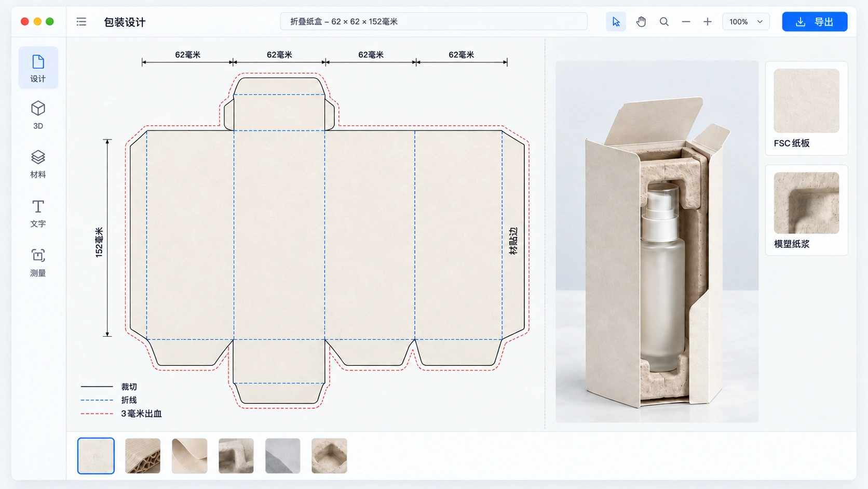The height and width of the screenshot is (489, 868).
Task: Select the pointer cursor tool
Action: tap(616, 22)
